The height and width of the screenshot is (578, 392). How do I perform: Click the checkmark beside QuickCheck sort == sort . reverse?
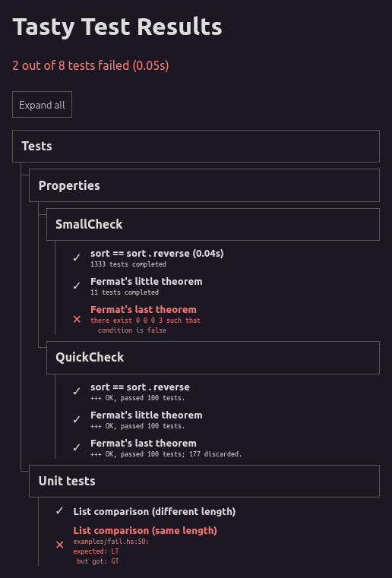pyautogui.click(x=76, y=391)
